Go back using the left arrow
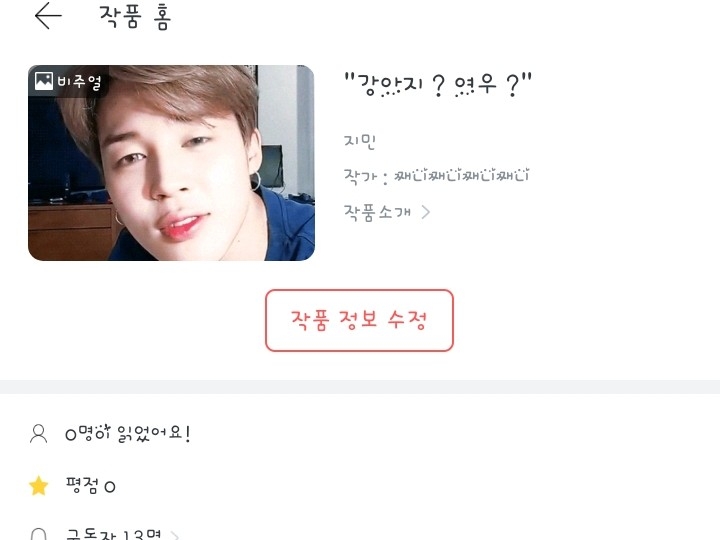The image size is (720, 540). [48, 16]
